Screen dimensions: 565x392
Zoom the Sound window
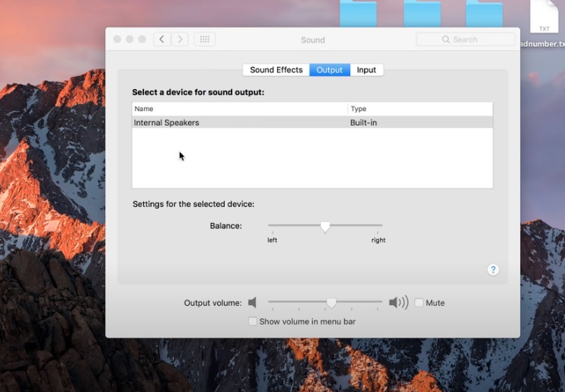[142, 39]
